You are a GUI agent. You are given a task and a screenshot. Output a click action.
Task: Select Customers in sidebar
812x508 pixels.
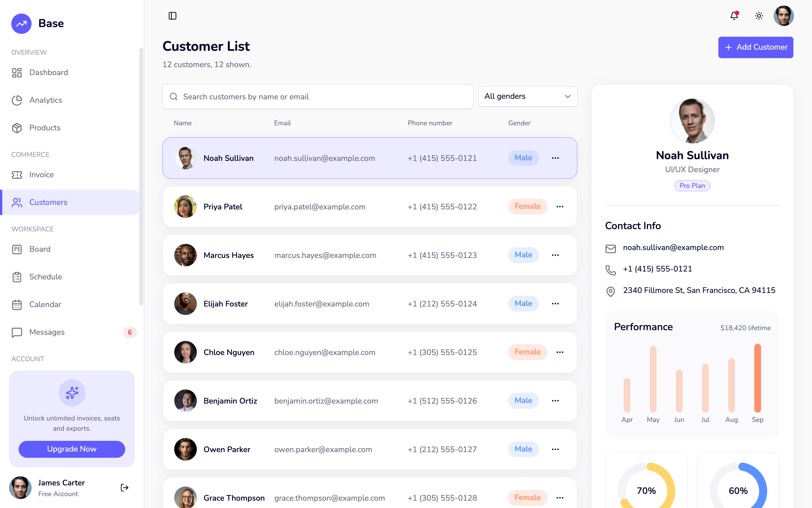(x=70, y=202)
